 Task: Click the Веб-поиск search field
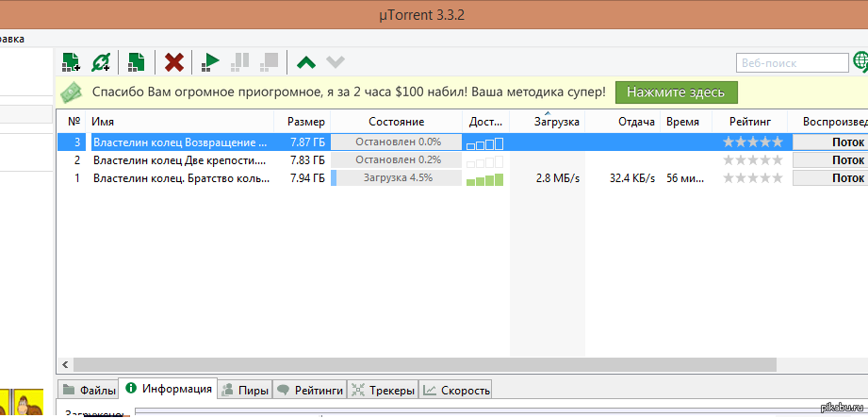792,62
